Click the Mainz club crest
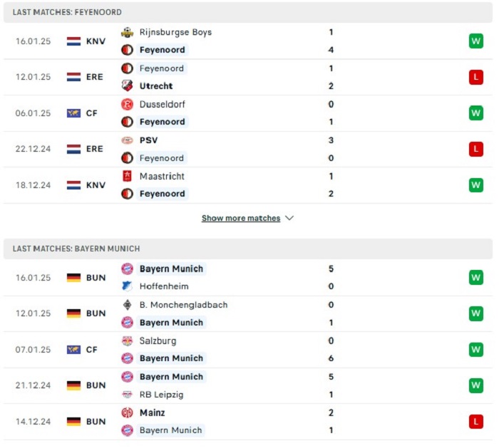The width and height of the screenshot is (499, 448). point(128,412)
